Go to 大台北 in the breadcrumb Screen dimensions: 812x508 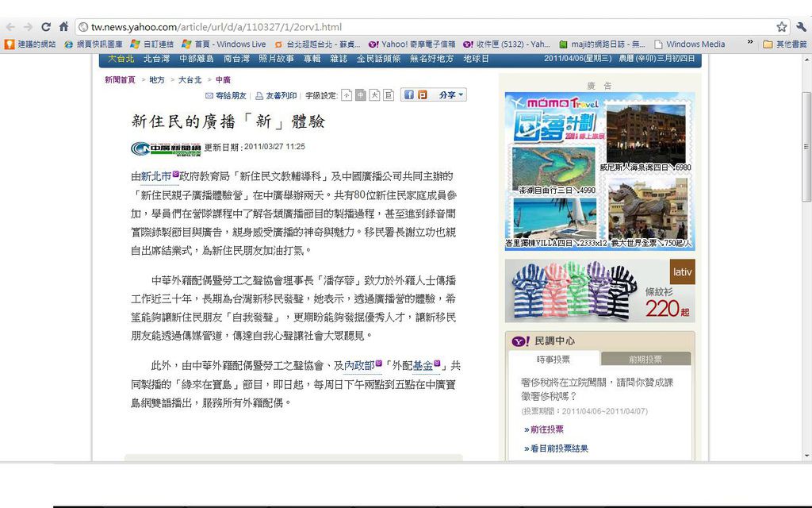[190, 80]
